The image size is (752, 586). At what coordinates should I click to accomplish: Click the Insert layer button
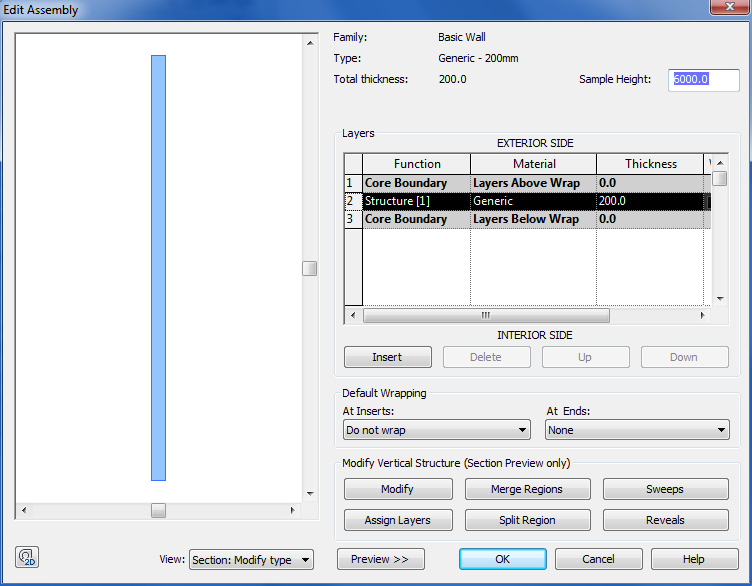pyautogui.click(x=388, y=357)
